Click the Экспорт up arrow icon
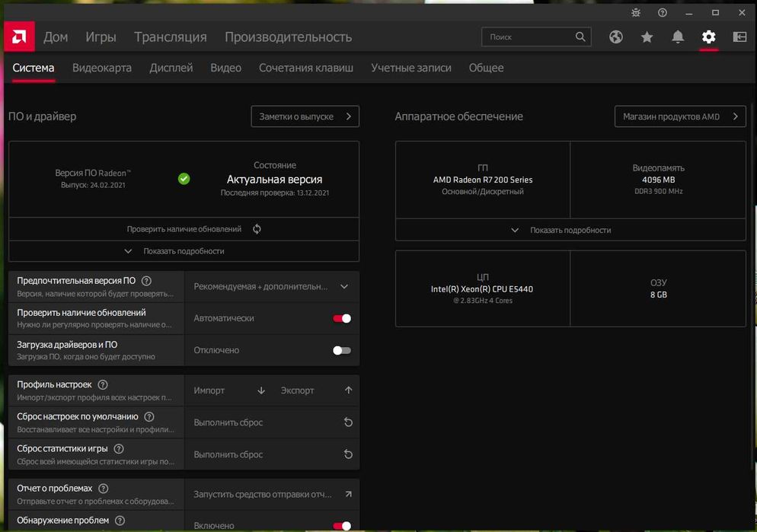757x532 pixels. coord(348,390)
